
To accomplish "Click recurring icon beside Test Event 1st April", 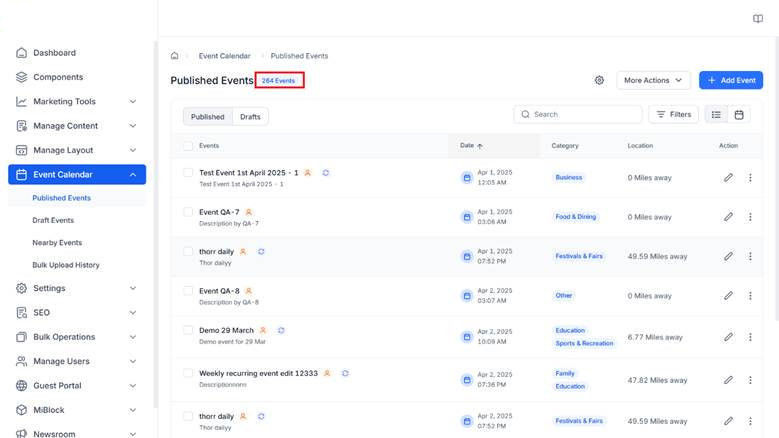I will click(325, 173).
